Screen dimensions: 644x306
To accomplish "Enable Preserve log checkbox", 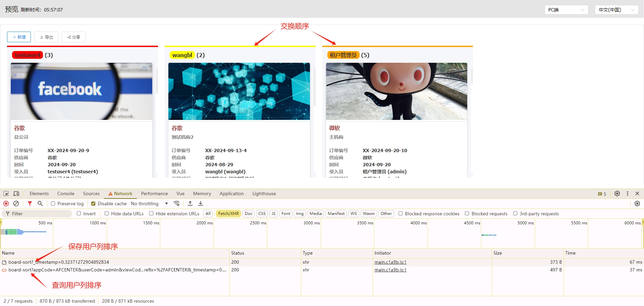I will tap(53, 204).
